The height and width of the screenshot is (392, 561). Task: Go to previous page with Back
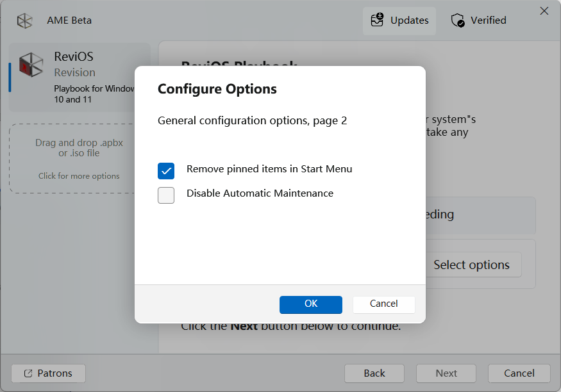[374, 373]
